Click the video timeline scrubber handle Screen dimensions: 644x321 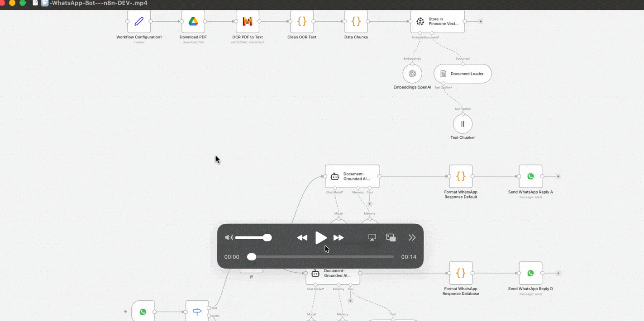pyautogui.click(x=252, y=257)
